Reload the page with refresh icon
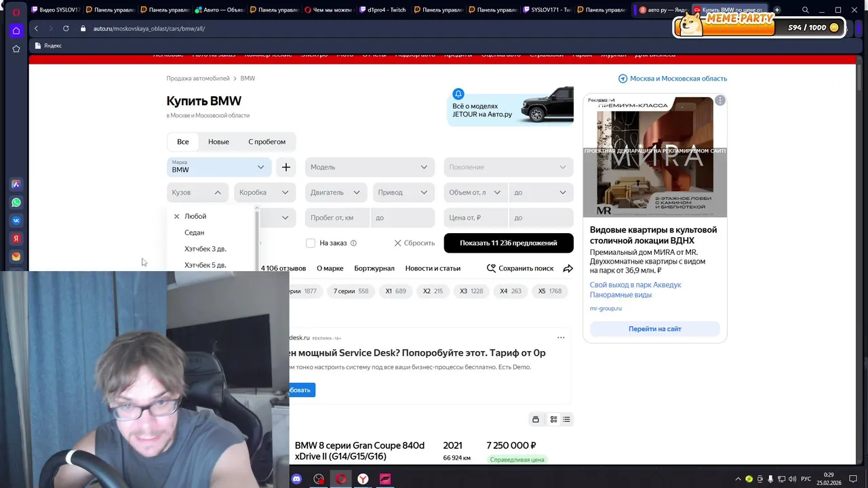Image resolution: width=868 pixels, height=488 pixels. coord(66,28)
